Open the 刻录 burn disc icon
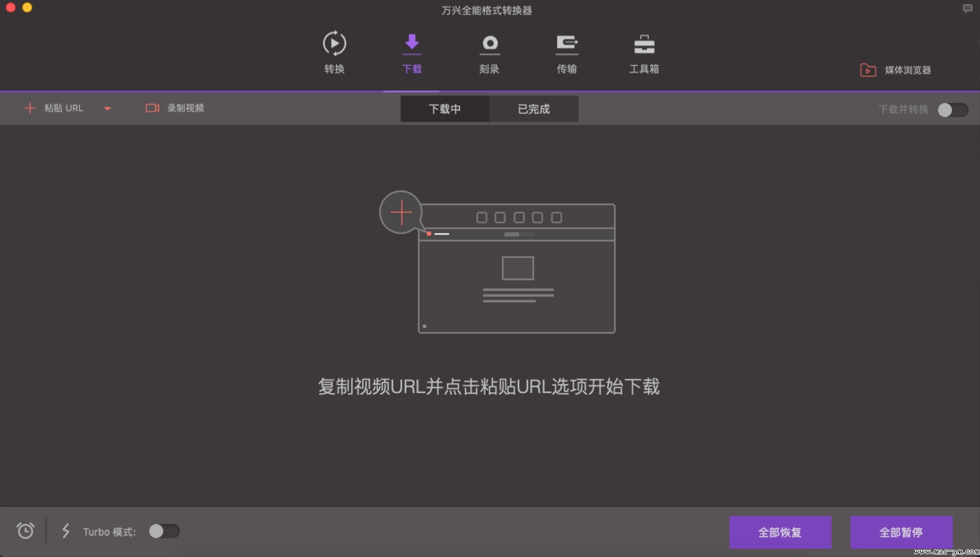Screen dimensions: 980x557 coord(490,44)
